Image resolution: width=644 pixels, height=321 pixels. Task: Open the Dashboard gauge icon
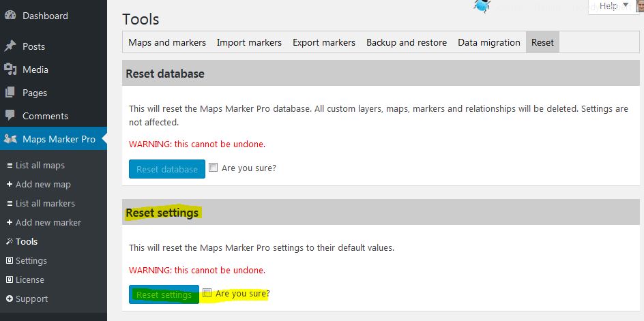[10, 16]
